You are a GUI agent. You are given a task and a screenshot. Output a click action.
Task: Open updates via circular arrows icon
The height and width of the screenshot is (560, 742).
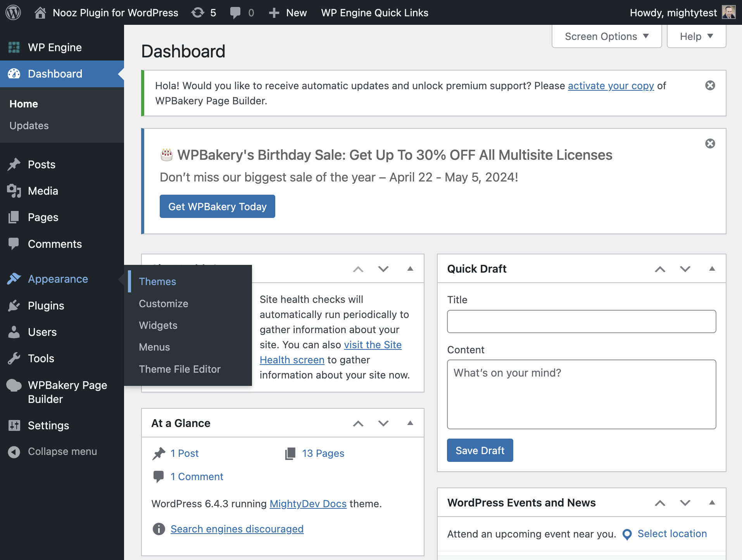pos(198,12)
